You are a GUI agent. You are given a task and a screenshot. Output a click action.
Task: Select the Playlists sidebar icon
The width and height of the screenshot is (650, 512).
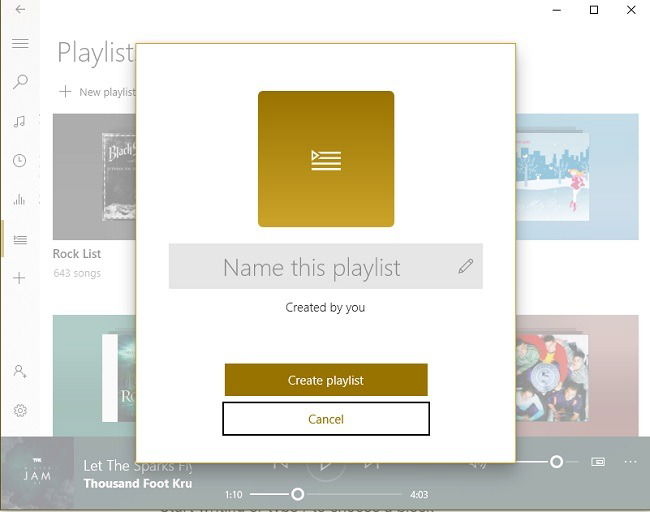(20, 239)
